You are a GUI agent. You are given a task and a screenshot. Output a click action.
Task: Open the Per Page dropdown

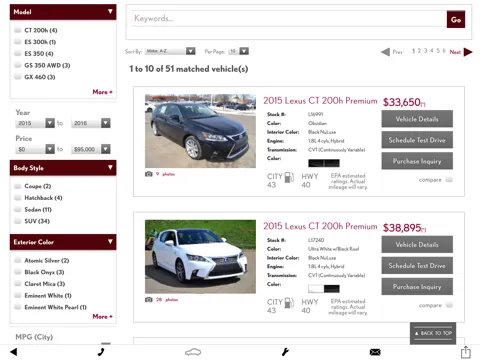[238, 51]
